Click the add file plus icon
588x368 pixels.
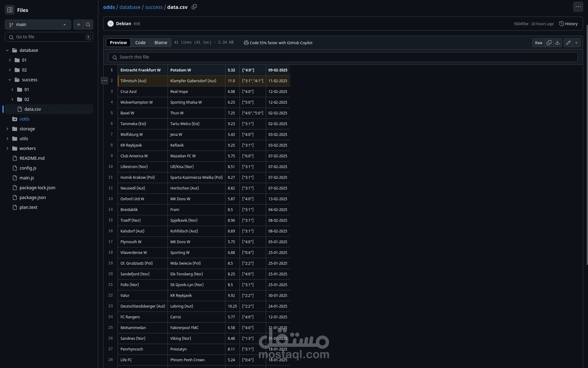coord(78,25)
